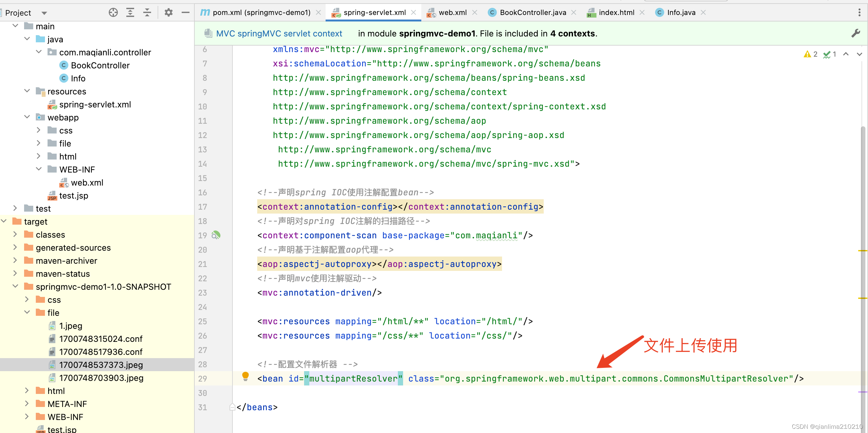868x433 pixels.
Task: Switch to BookController.java tab
Action: point(532,12)
